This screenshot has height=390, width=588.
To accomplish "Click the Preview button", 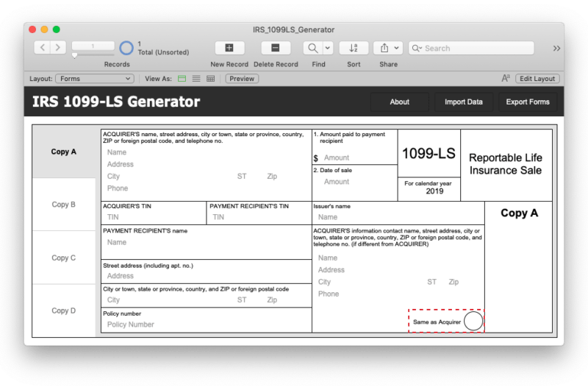I will point(242,79).
